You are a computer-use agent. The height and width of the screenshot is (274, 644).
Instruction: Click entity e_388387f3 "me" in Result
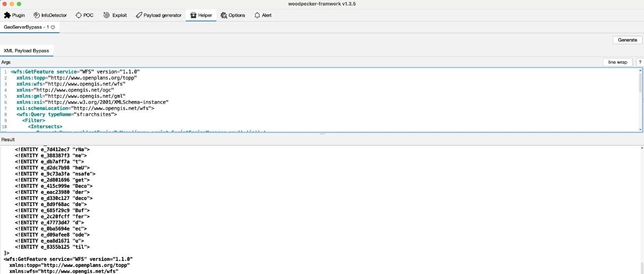[51, 155]
